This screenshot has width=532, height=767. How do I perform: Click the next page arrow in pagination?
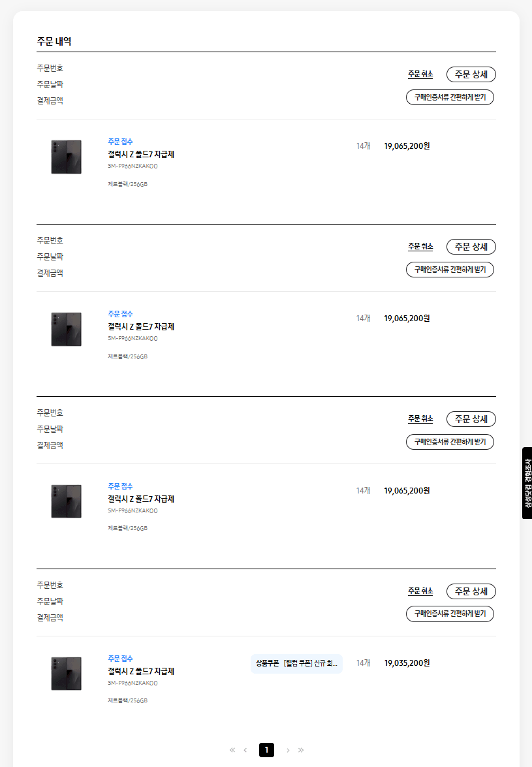pos(288,750)
